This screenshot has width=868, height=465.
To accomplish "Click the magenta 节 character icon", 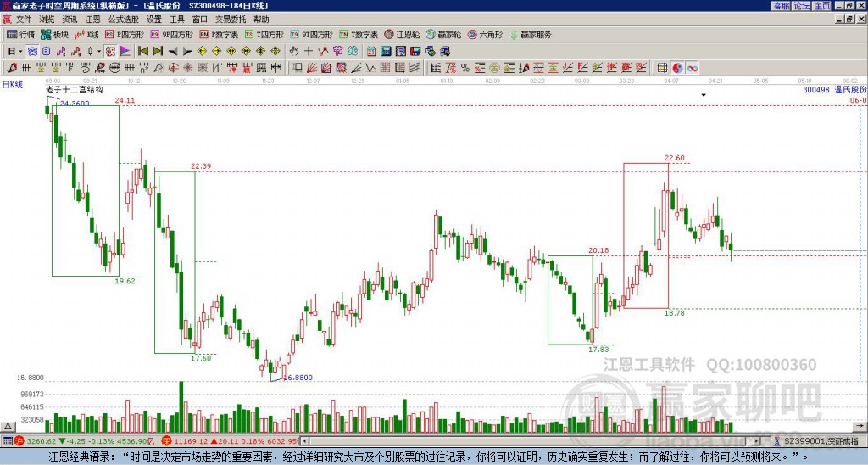I will pos(337,51).
